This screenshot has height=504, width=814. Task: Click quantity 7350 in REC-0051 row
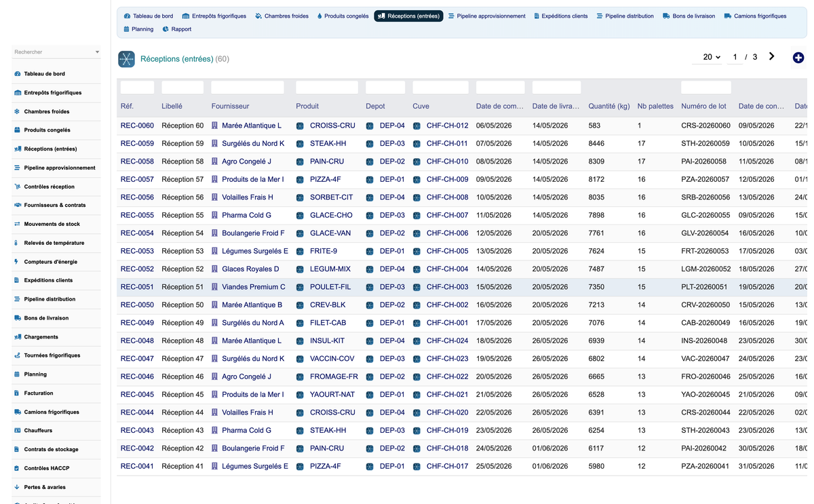coord(596,287)
